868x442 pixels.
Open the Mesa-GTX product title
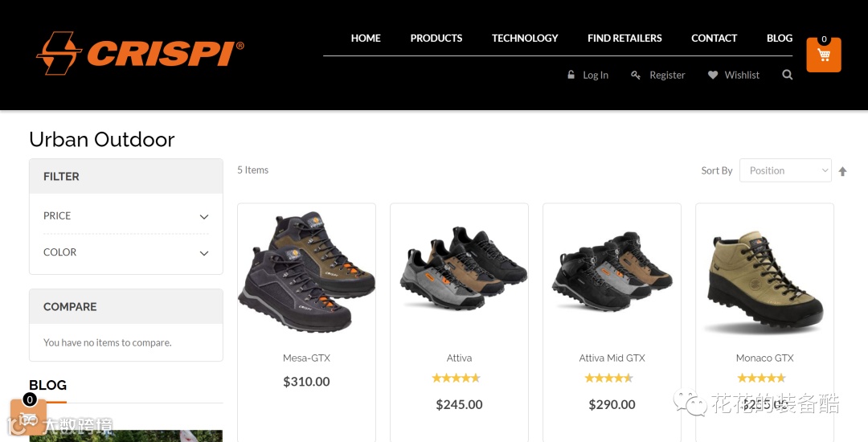click(x=306, y=358)
